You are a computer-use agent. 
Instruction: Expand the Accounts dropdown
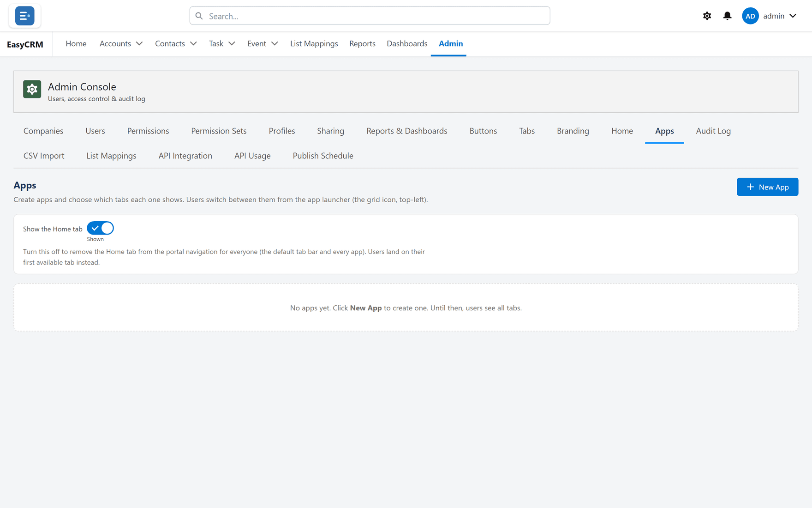[x=139, y=43]
